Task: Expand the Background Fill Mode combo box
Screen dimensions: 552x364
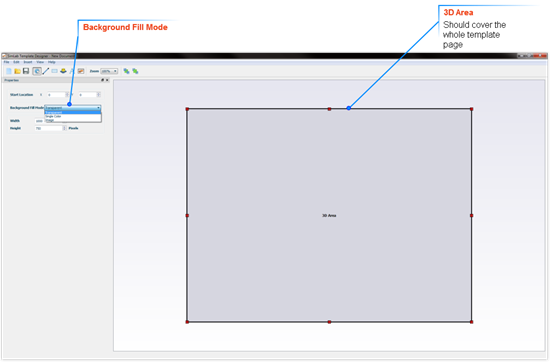Action: 73,108
